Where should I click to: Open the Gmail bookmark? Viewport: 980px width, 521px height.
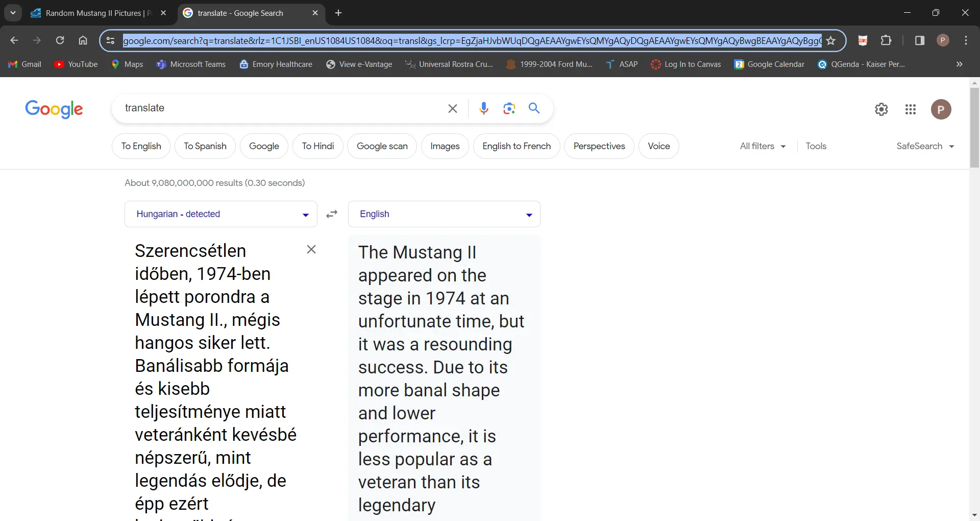pos(24,64)
